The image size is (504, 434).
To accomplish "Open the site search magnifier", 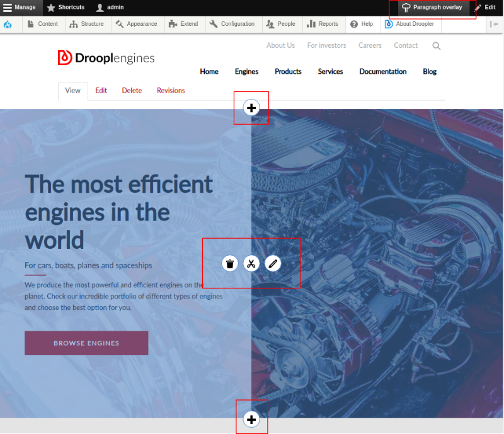I will click(436, 45).
